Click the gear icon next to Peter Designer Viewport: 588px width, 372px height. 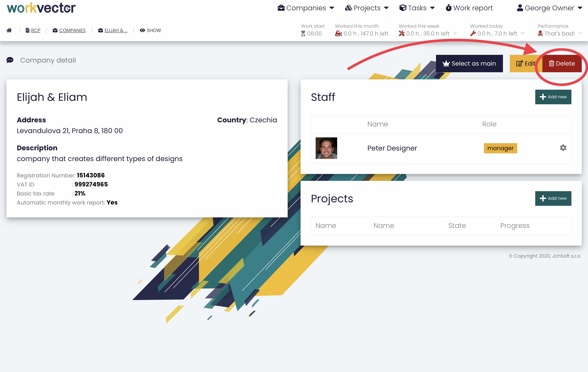563,148
